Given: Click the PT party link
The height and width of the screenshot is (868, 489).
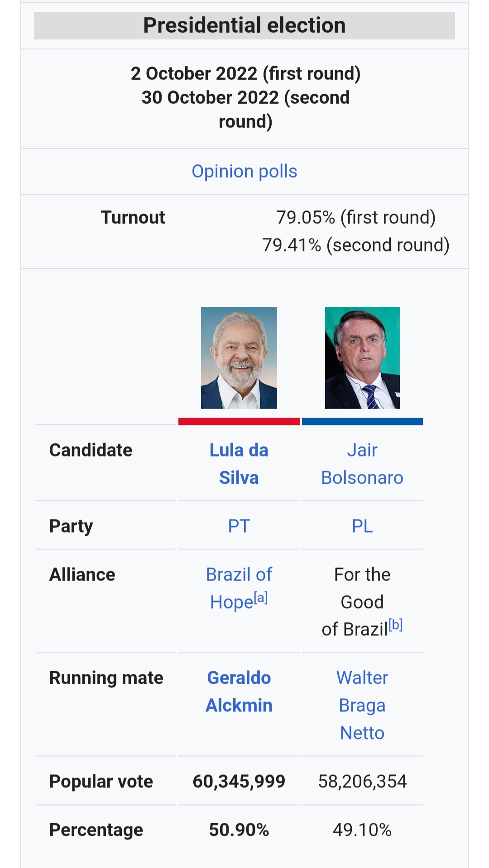Looking at the screenshot, I should (x=239, y=526).
